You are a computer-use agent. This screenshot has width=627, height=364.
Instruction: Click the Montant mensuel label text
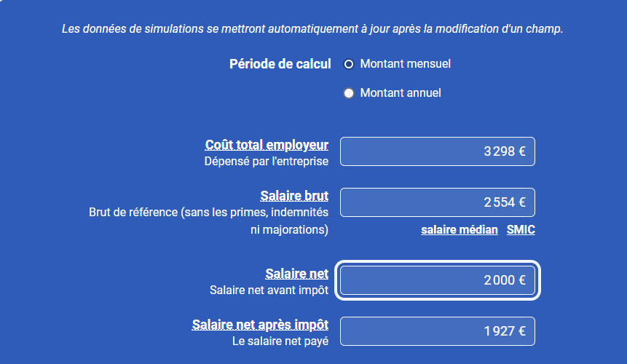(405, 64)
